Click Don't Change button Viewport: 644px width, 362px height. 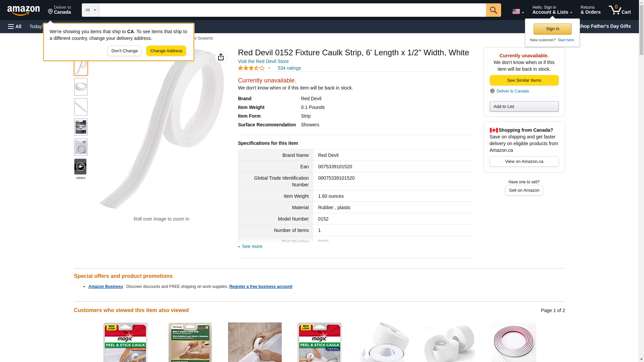pos(124,51)
